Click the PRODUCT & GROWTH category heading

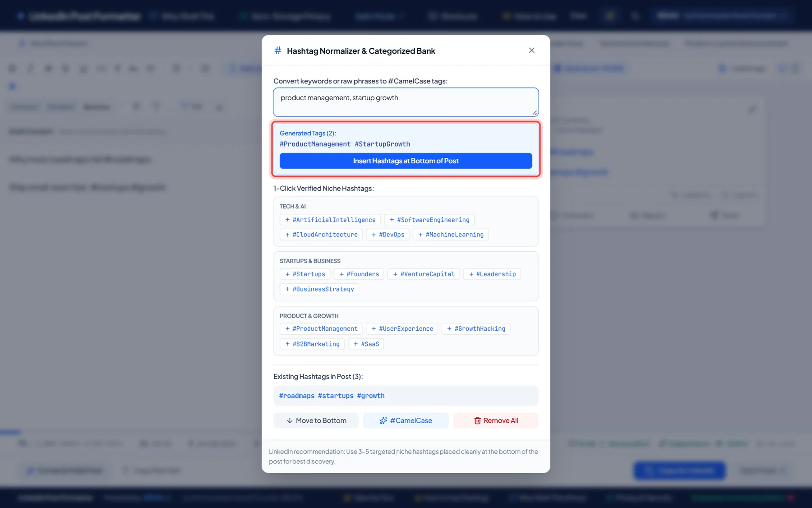pyautogui.click(x=309, y=316)
